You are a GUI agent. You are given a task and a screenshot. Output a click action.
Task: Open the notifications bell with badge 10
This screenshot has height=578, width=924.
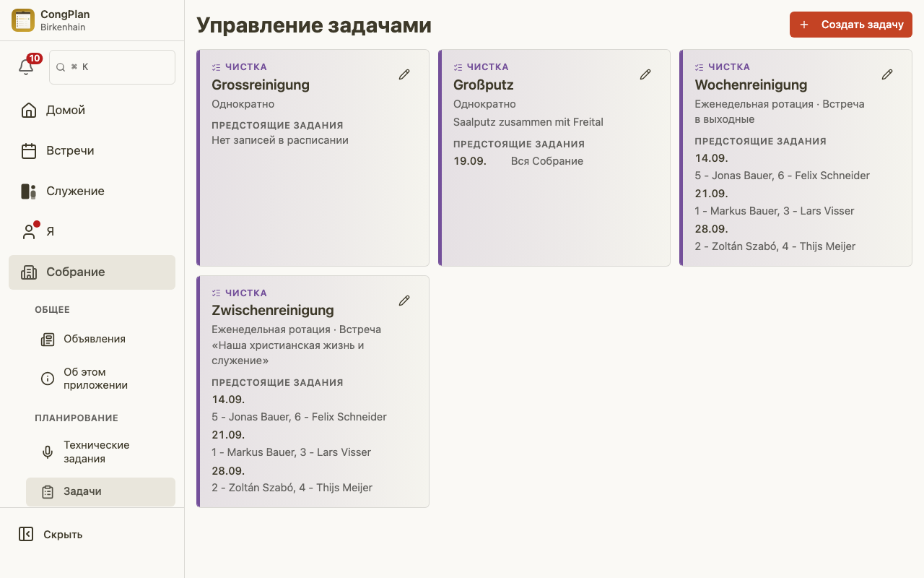point(26,66)
